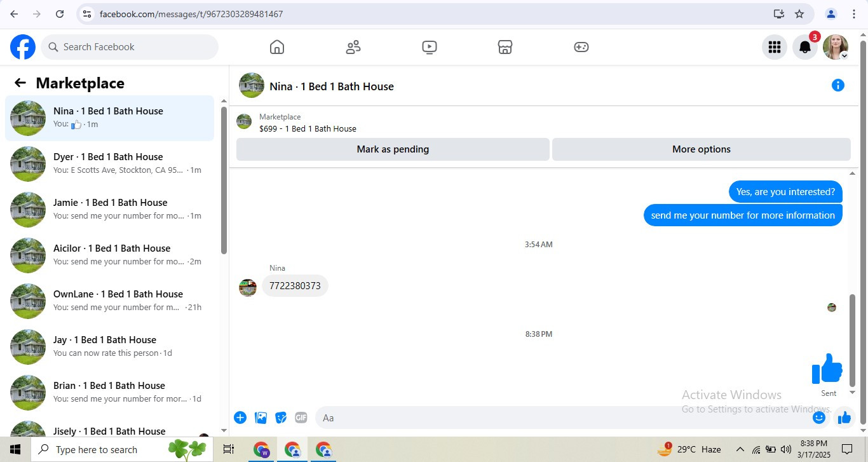Open the taskbar volume control
The width and height of the screenshot is (868, 462).
785,449
